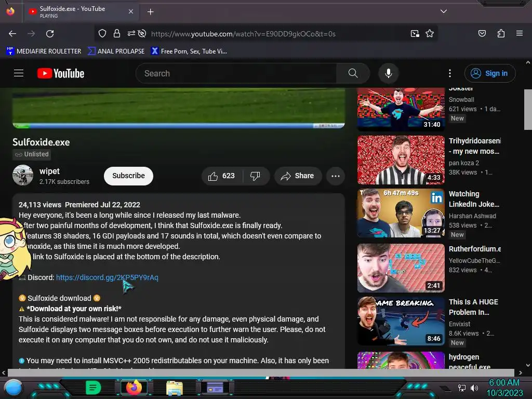Expand the list all tabs chevron
This screenshot has width=532, height=399.
[444, 11]
